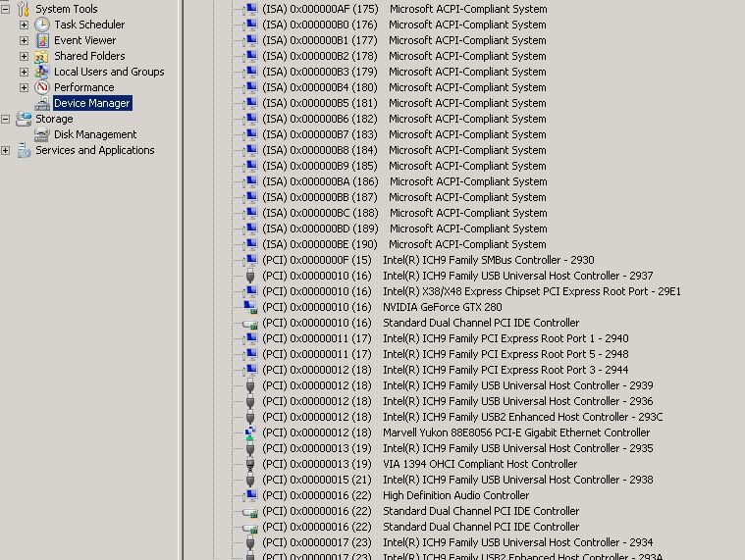Click the Services and Applications icon

(x=24, y=150)
